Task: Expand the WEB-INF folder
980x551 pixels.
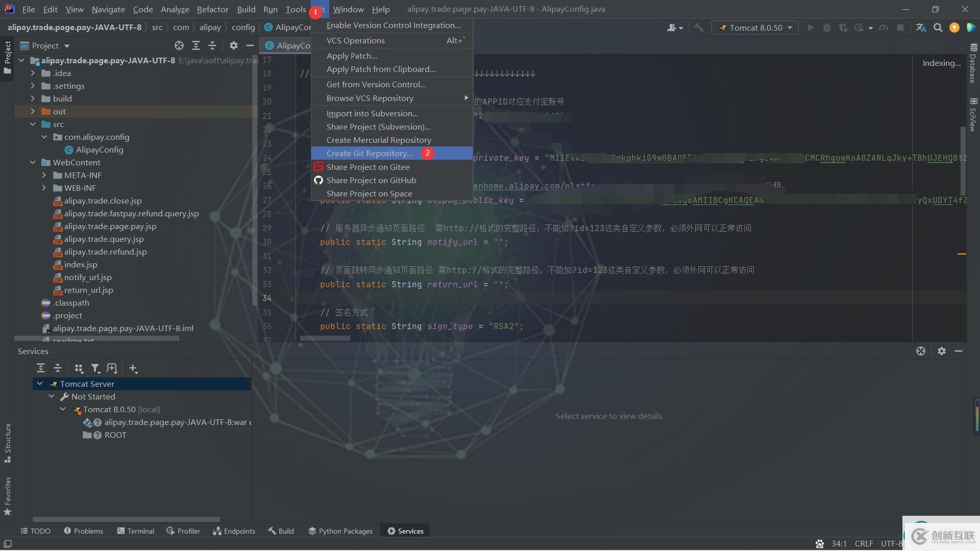Action: point(44,188)
